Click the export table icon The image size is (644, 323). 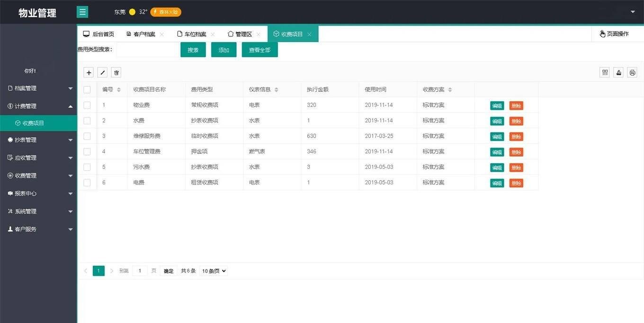[618, 72]
